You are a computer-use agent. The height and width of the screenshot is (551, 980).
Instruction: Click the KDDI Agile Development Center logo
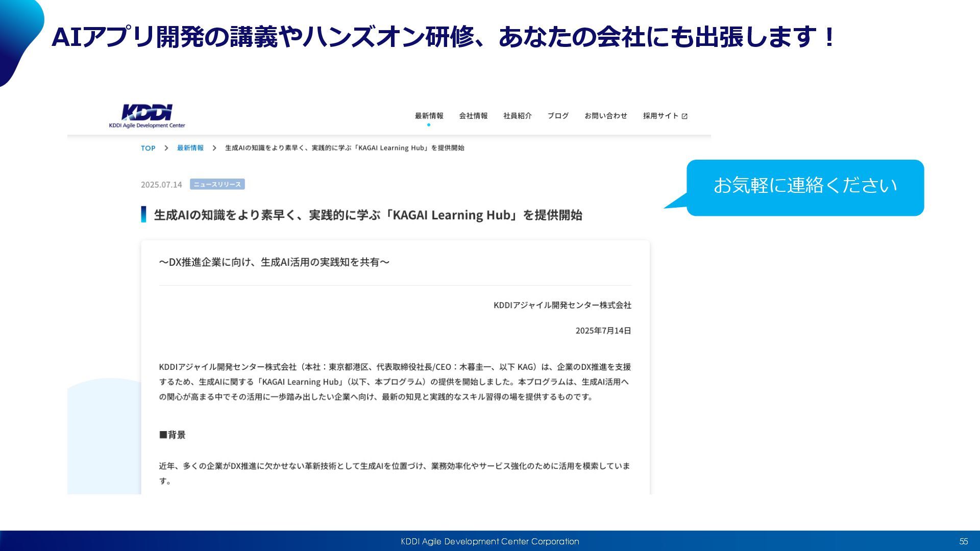(147, 116)
